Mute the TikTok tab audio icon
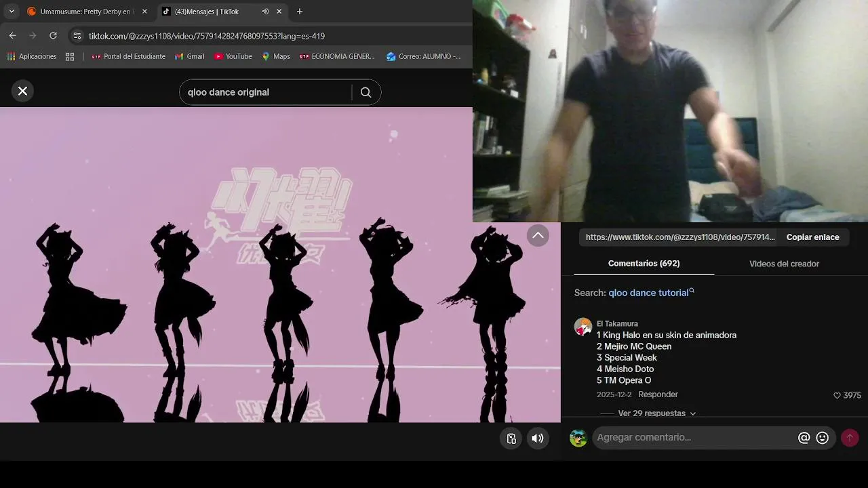This screenshot has width=868, height=488. (x=265, y=12)
